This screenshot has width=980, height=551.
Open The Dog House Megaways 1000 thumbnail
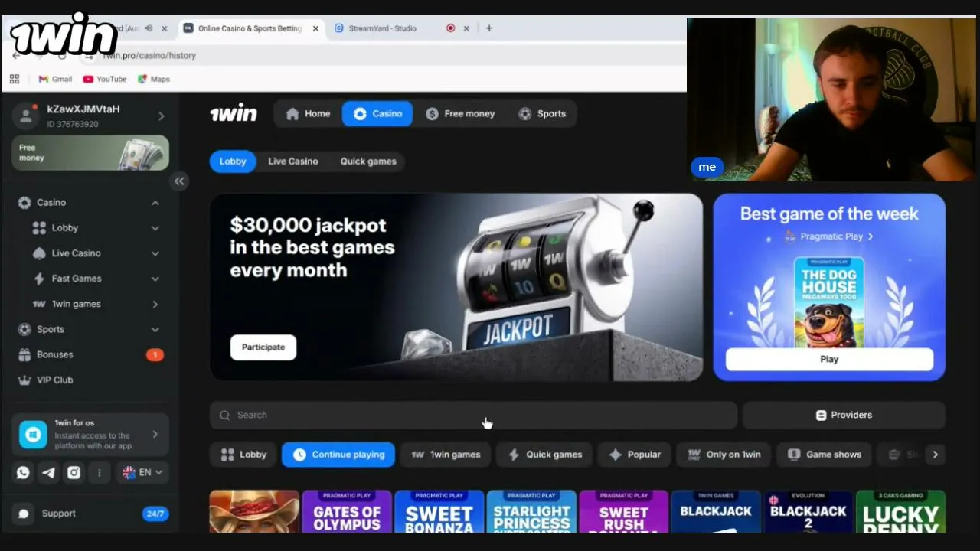pos(829,302)
